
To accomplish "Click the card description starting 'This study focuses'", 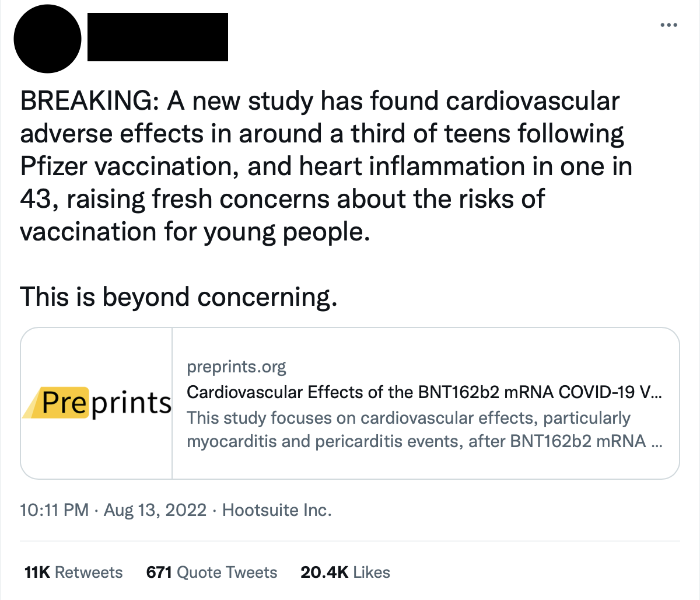I will click(408, 418).
